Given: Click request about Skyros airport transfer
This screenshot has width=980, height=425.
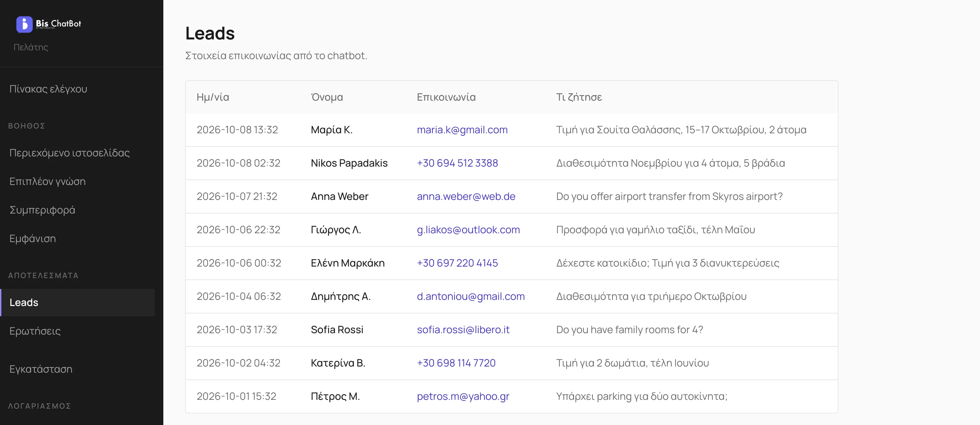Looking at the screenshot, I should click(x=669, y=197).
